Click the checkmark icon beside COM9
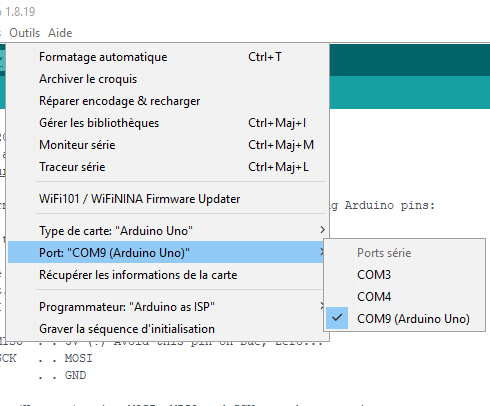Screen dimensions: 490x406 coord(337,318)
